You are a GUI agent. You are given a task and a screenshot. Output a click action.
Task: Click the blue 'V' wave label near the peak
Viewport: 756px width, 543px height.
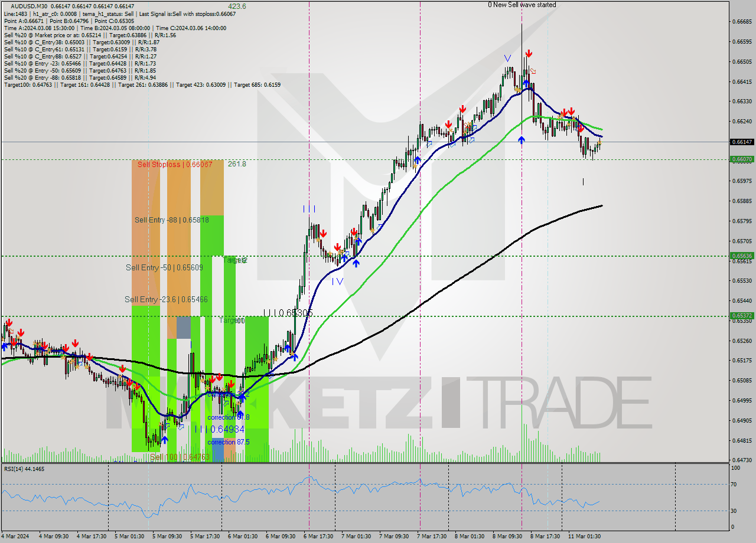click(x=507, y=58)
